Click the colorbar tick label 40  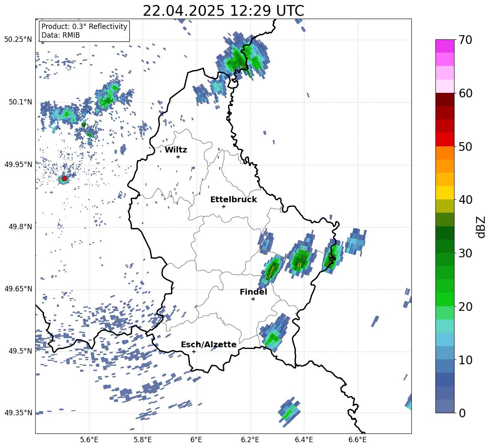pyautogui.click(x=465, y=200)
